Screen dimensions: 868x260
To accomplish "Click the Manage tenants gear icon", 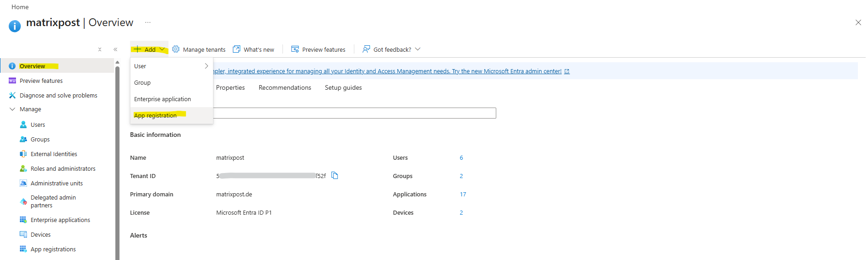I will (x=176, y=49).
